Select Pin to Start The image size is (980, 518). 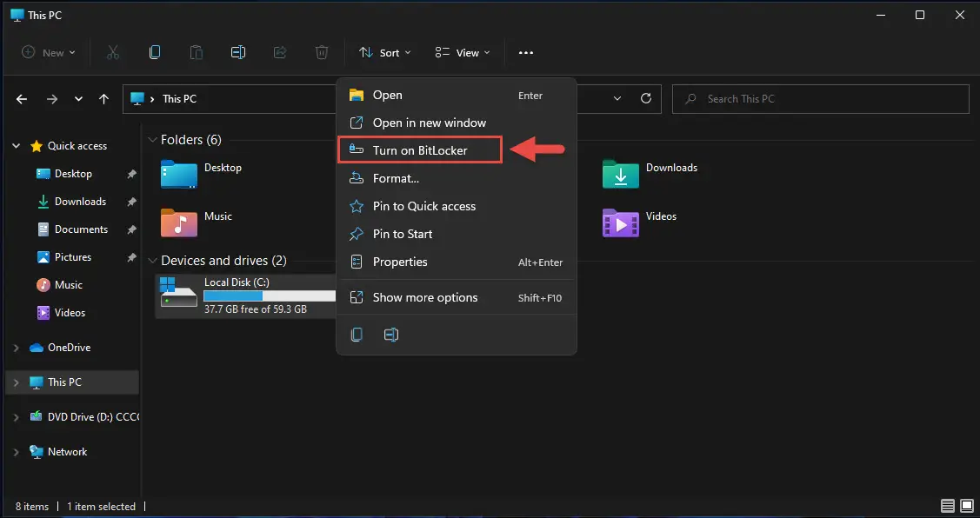tap(457, 234)
